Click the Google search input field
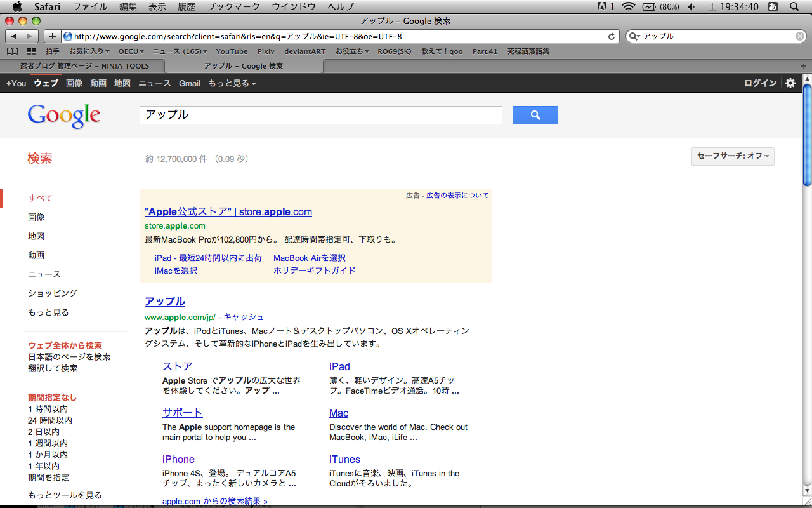Viewport: 812px width, 508px height. tap(320, 115)
